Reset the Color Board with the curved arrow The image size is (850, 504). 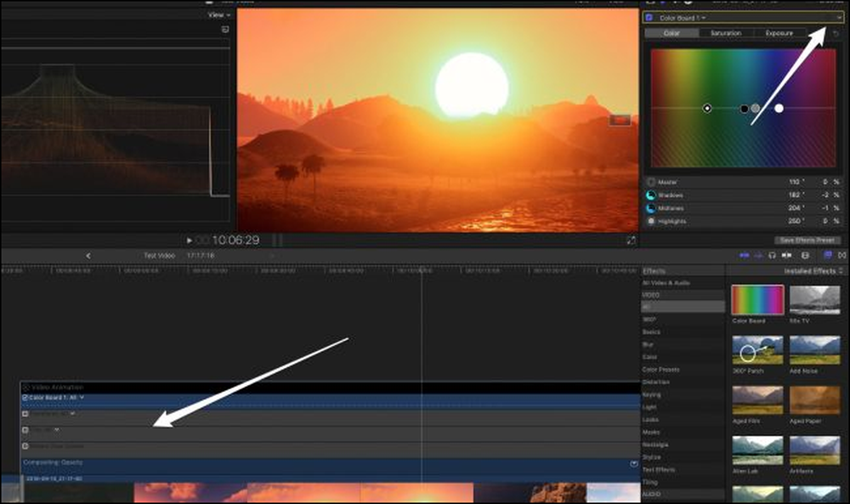coord(836,34)
